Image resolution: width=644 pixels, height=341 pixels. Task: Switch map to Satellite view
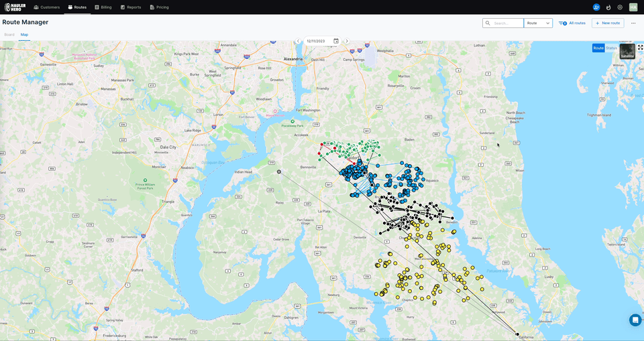627,52
